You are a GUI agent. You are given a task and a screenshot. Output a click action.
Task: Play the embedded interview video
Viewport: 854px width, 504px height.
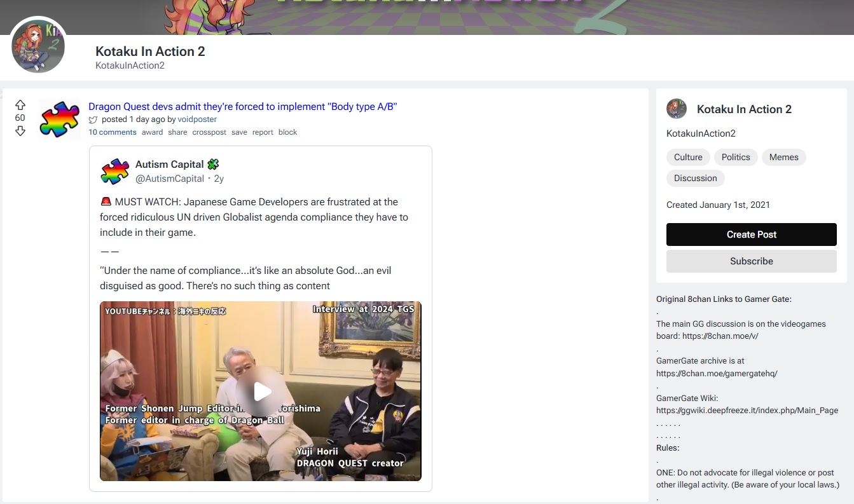tap(261, 392)
